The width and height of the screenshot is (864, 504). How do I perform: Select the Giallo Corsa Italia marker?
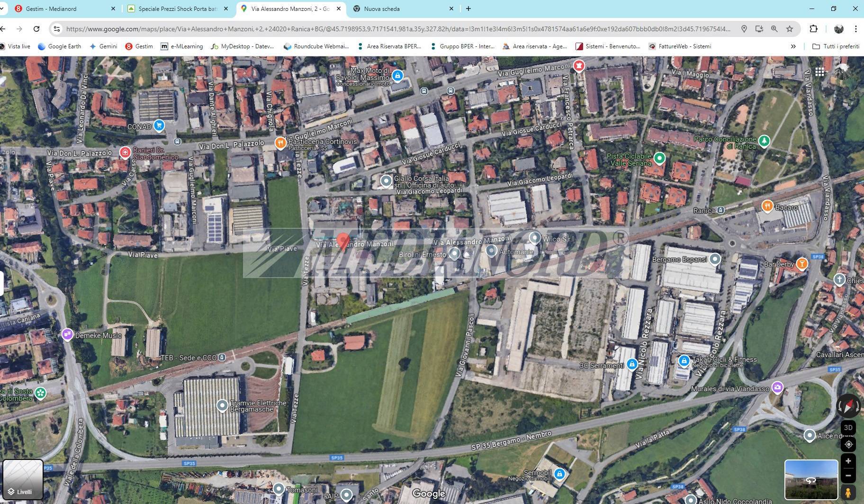pyautogui.click(x=387, y=180)
